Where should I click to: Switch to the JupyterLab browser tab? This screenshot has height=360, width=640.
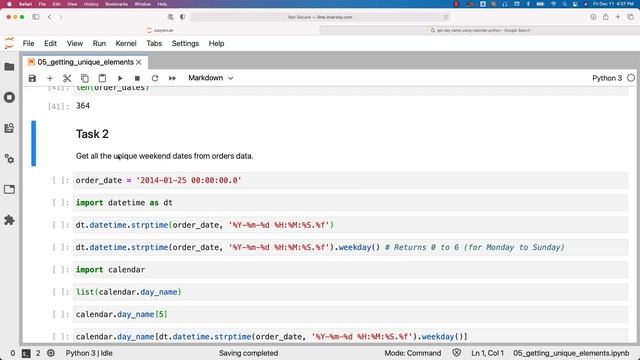pyautogui.click(x=160, y=30)
